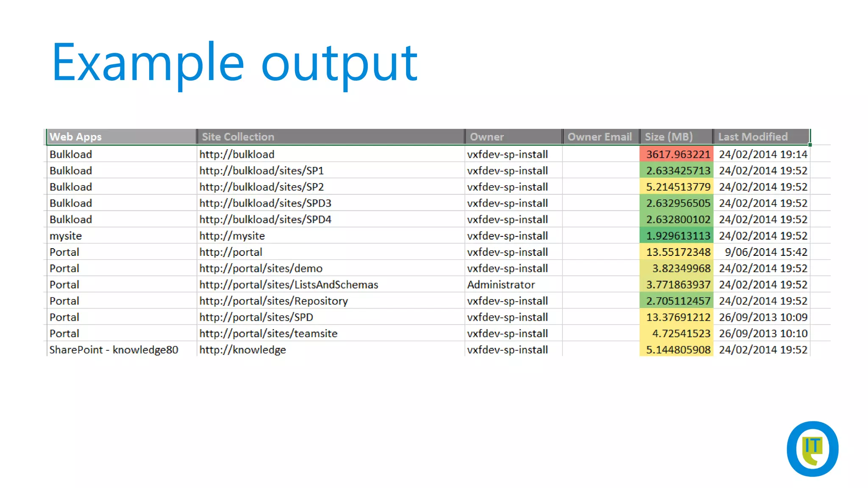Click the 1.929613113 size cell
The image size is (868, 488).
676,236
